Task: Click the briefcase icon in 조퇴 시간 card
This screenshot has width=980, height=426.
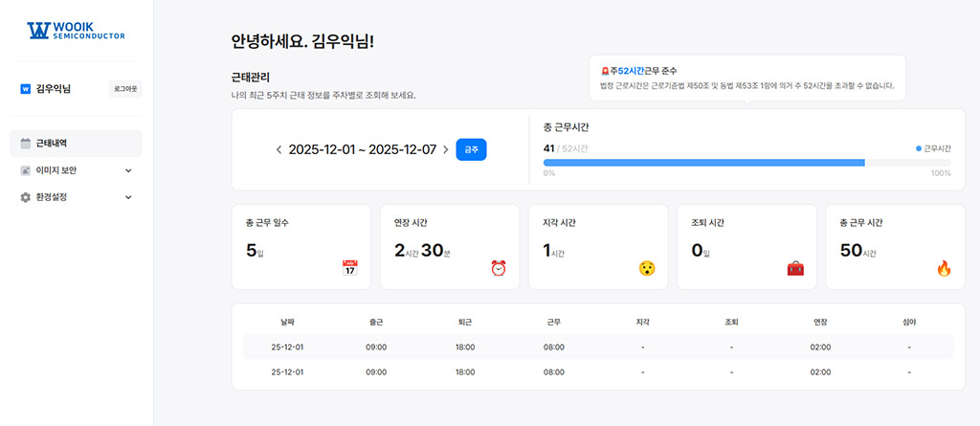Action: (795, 268)
